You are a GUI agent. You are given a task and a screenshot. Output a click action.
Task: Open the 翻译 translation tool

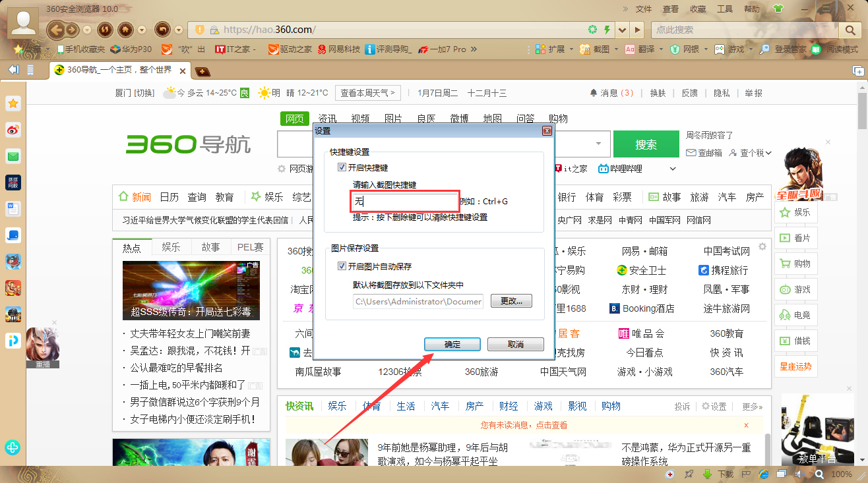pyautogui.click(x=644, y=49)
